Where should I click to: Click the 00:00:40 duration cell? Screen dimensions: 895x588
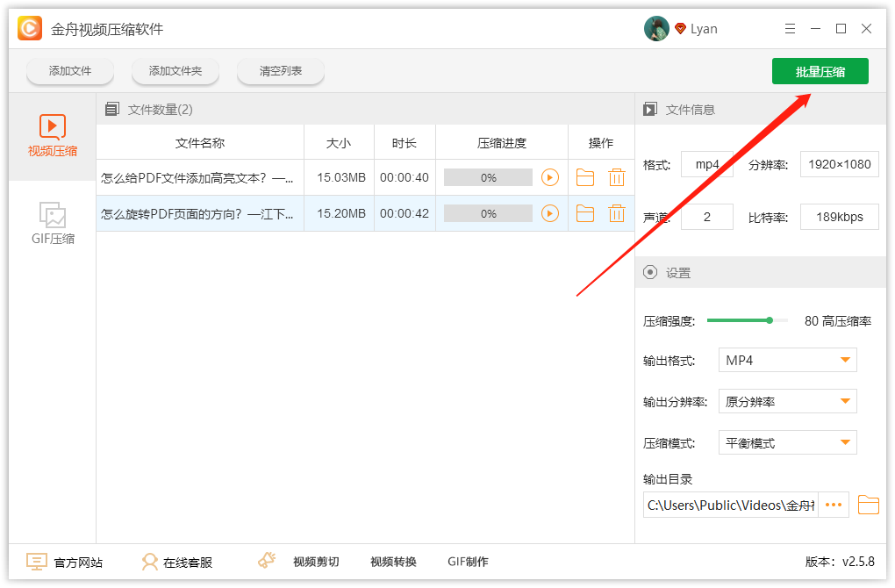[x=405, y=177]
